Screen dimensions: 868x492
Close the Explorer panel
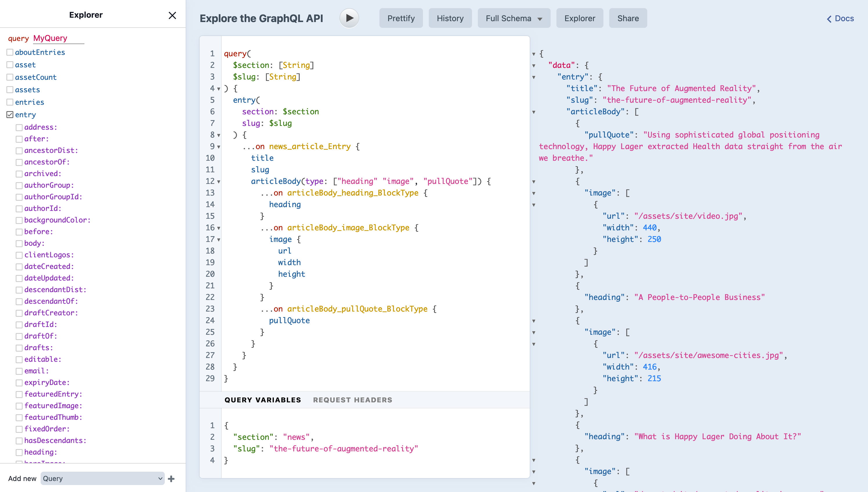(x=172, y=16)
